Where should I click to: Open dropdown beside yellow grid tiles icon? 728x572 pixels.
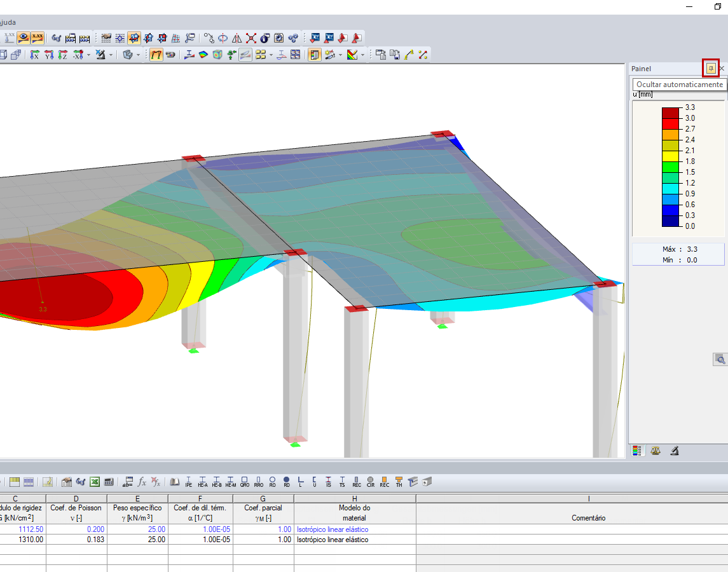coord(271,55)
